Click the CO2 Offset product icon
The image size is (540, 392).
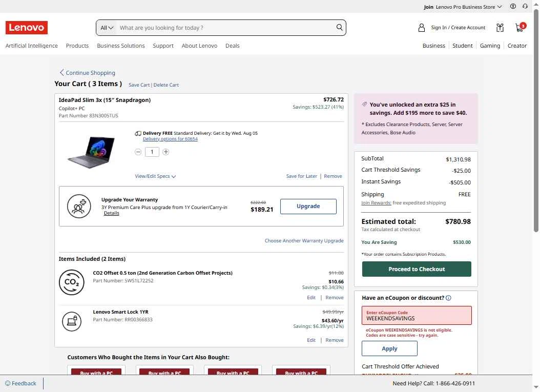tap(72, 282)
